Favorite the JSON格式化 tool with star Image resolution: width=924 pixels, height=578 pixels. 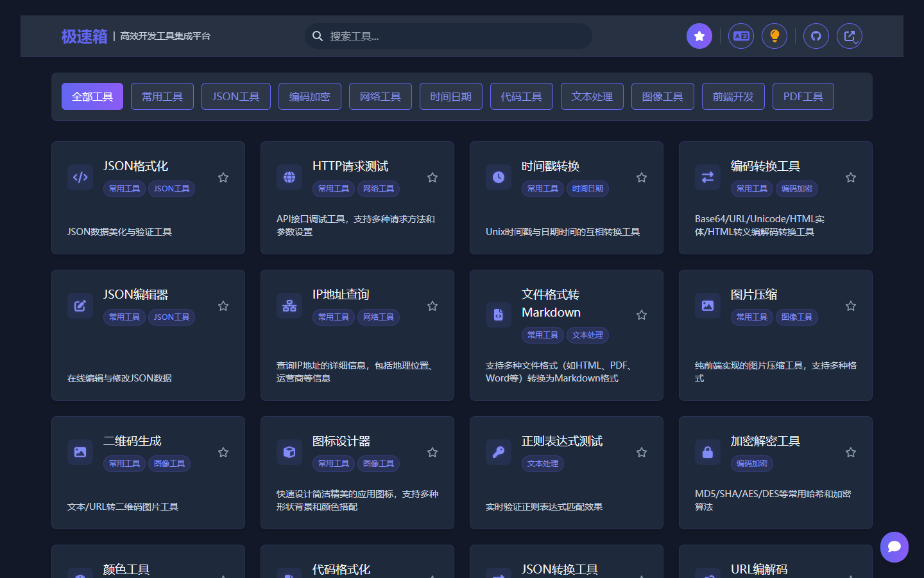[x=223, y=177]
